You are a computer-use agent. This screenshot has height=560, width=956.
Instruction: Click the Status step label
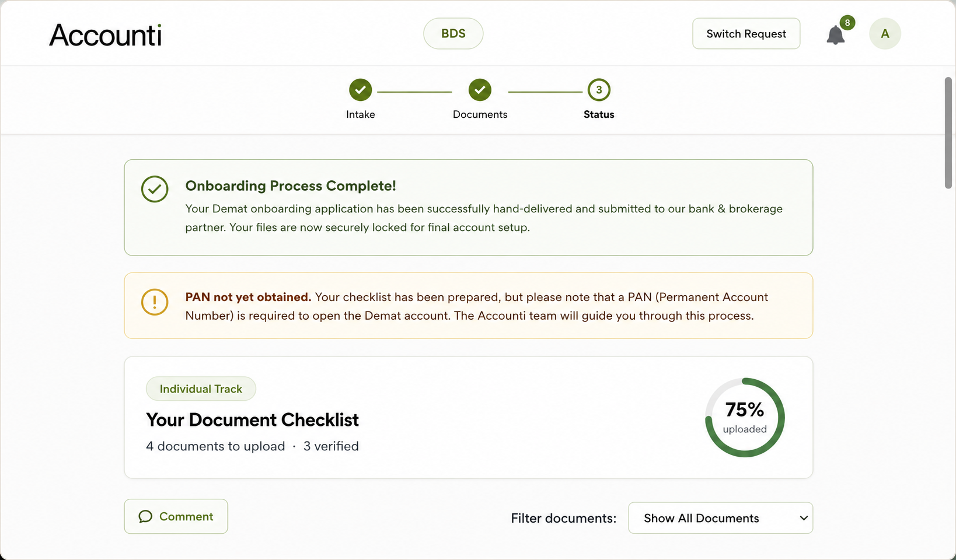[599, 114]
